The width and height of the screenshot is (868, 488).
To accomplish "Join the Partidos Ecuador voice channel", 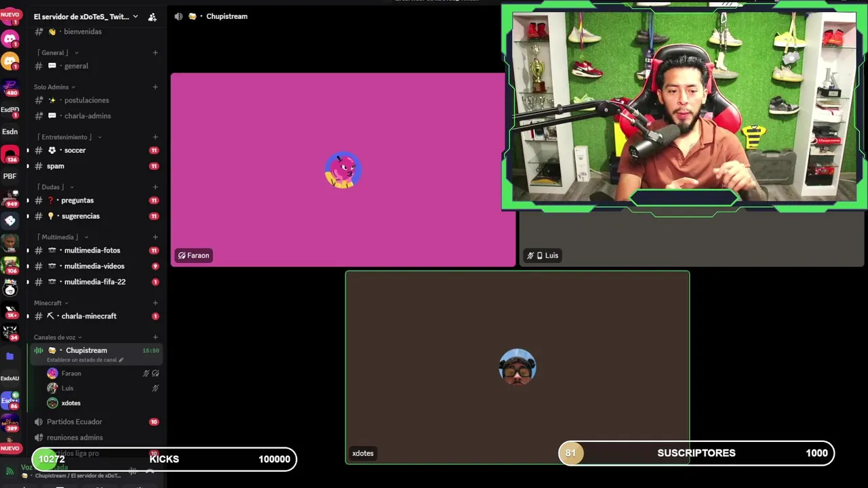I will (x=95, y=422).
